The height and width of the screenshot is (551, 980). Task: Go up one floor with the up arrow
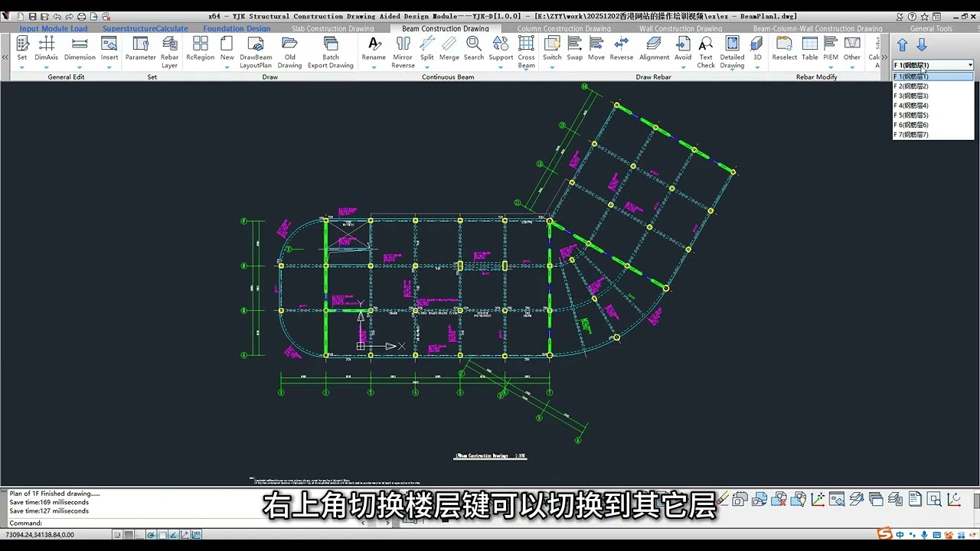click(903, 45)
